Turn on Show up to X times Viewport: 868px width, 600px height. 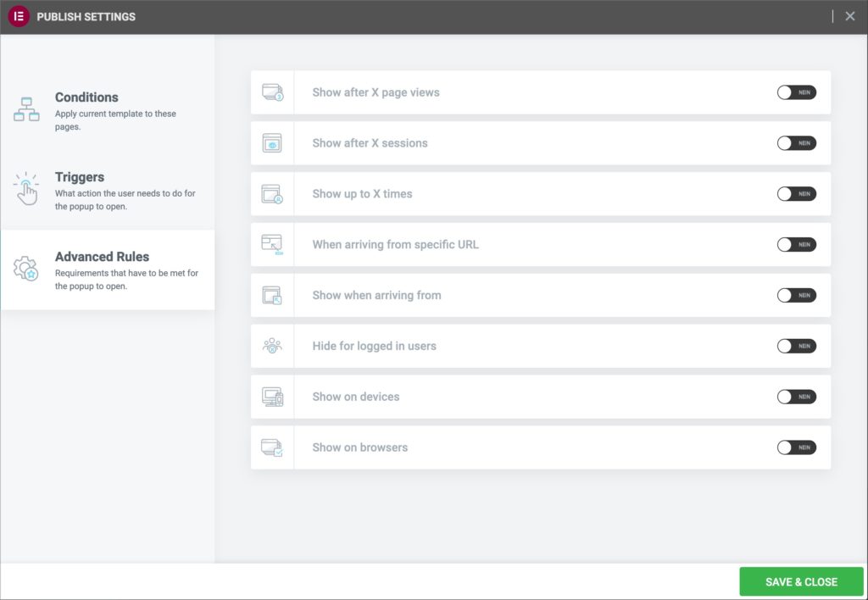click(797, 194)
